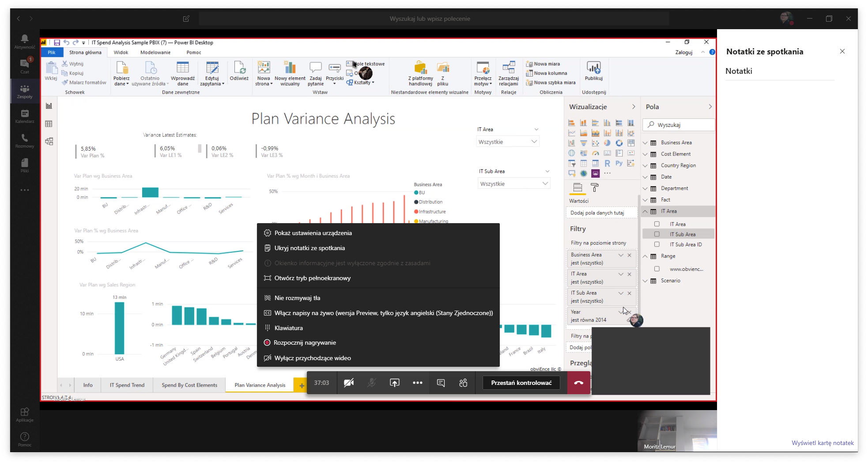Open Teams Help (Pomoc)
The image size is (868, 464).
pos(25,439)
